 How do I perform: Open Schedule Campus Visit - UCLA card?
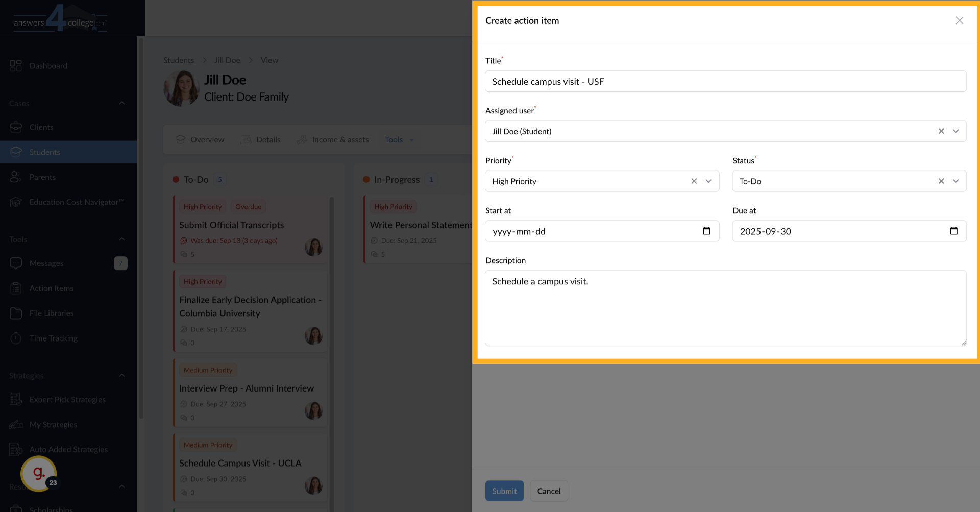coord(250,468)
